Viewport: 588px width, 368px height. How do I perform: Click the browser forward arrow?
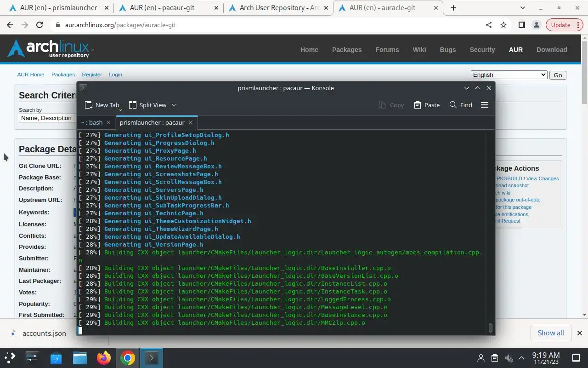(25, 25)
